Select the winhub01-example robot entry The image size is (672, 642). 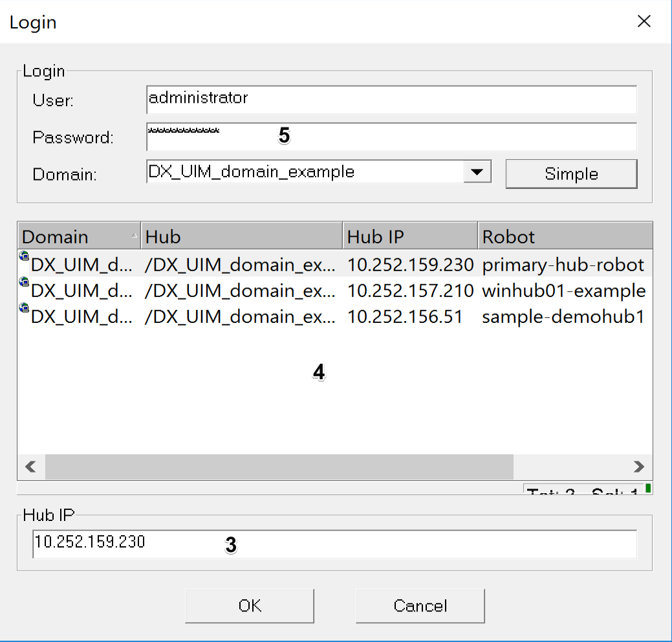[x=563, y=291]
